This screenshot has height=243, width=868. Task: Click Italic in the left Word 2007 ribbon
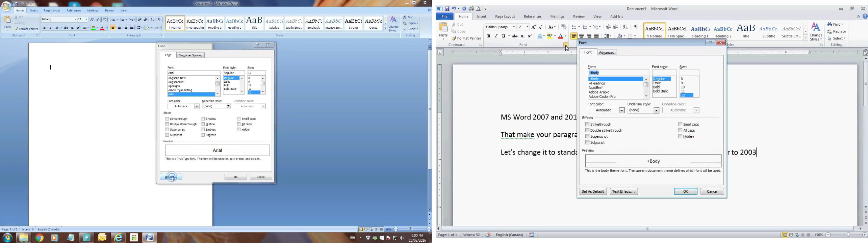pyautogui.click(x=51, y=28)
